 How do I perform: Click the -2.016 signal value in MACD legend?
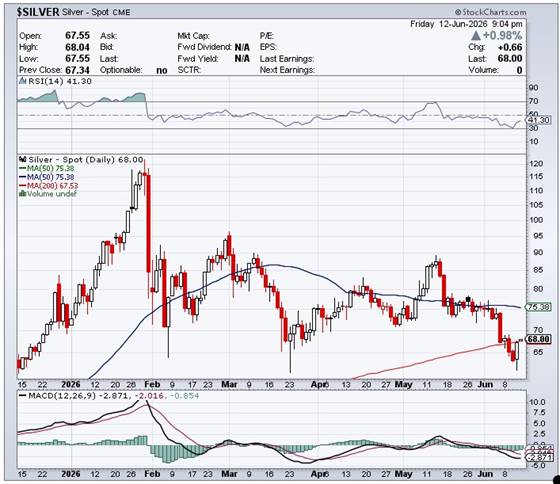coord(150,396)
